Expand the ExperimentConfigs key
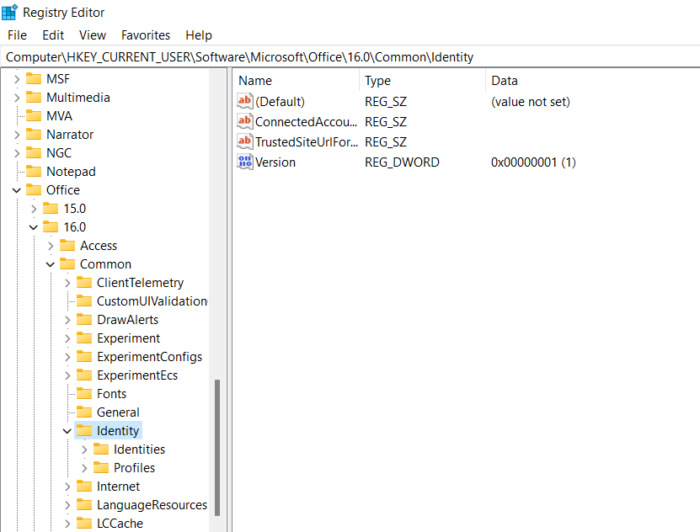This screenshot has width=700, height=532. tap(67, 357)
